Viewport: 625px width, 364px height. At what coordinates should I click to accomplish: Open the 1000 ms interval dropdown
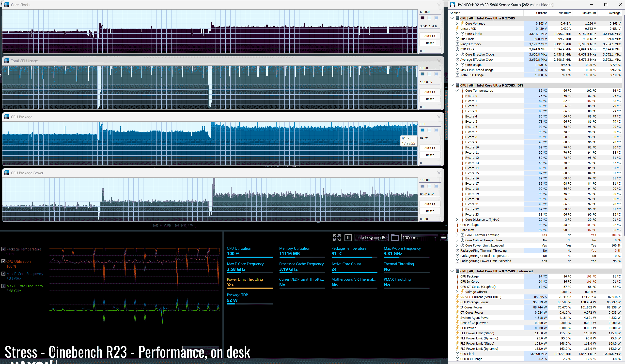tap(419, 238)
